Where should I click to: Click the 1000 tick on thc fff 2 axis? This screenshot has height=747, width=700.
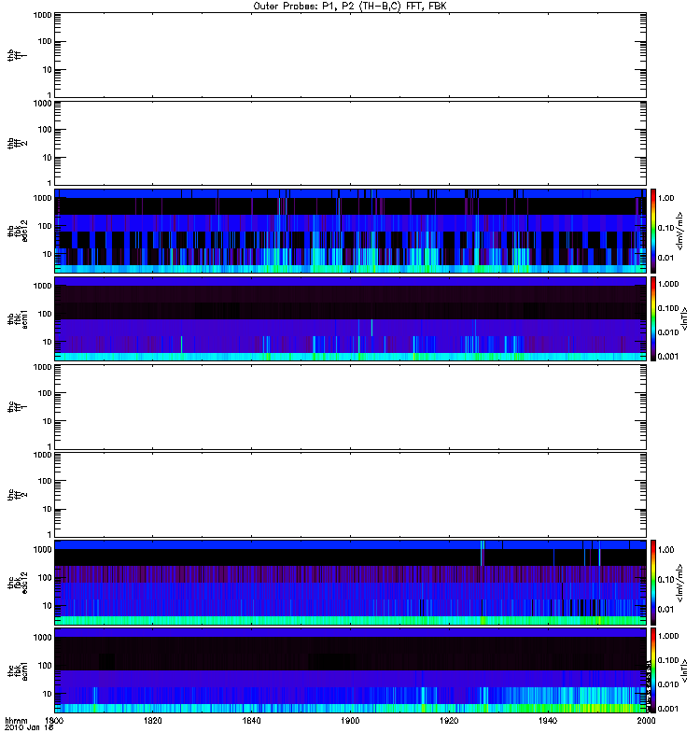click(x=42, y=455)
